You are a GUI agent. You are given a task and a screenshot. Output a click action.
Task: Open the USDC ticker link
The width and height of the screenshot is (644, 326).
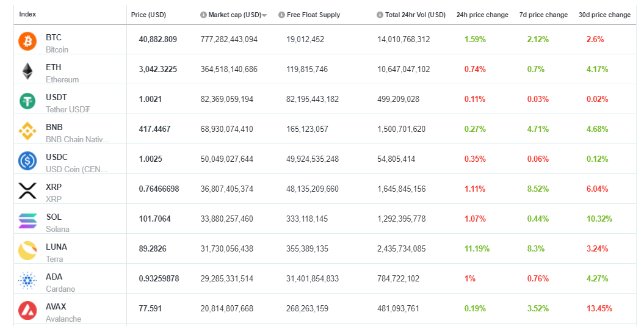click(x=57, y=158)
